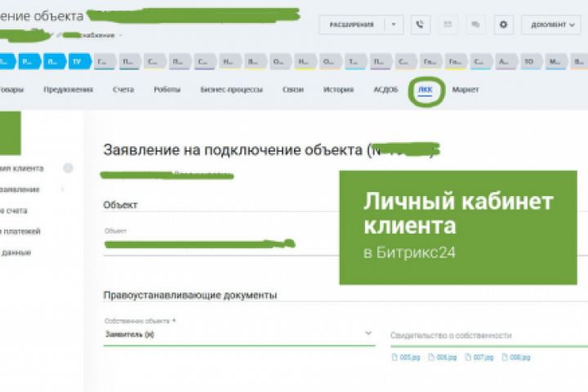Switch to the Связи tab

click(293, 90)
